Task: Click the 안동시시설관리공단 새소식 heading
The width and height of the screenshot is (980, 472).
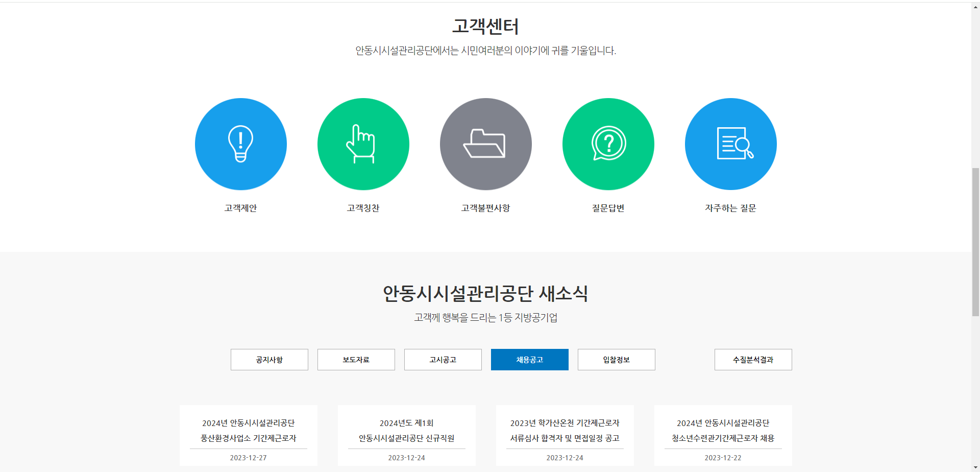Action: click(486, 293)
